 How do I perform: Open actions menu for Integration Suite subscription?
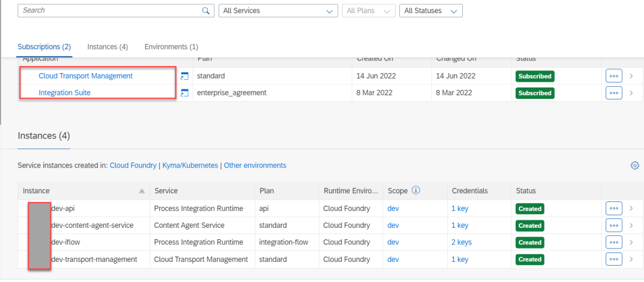tap(614, 93)
